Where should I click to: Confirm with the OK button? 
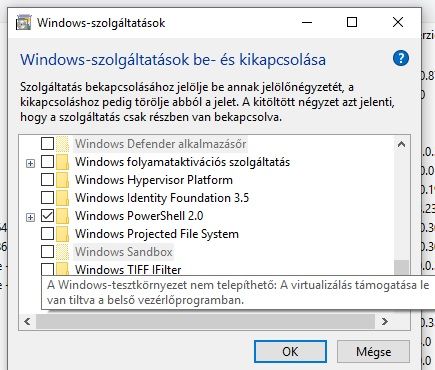(x=290, y=352)
